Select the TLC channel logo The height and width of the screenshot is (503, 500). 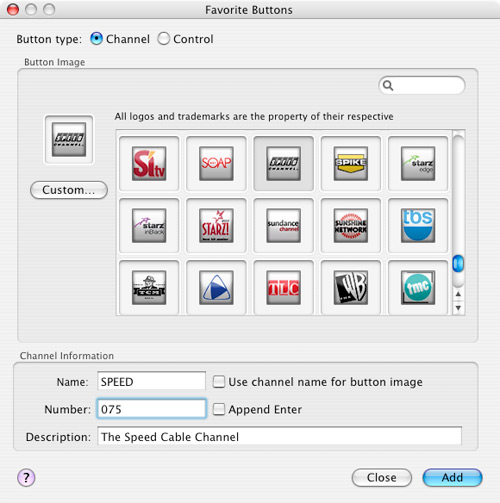point(284,287)
